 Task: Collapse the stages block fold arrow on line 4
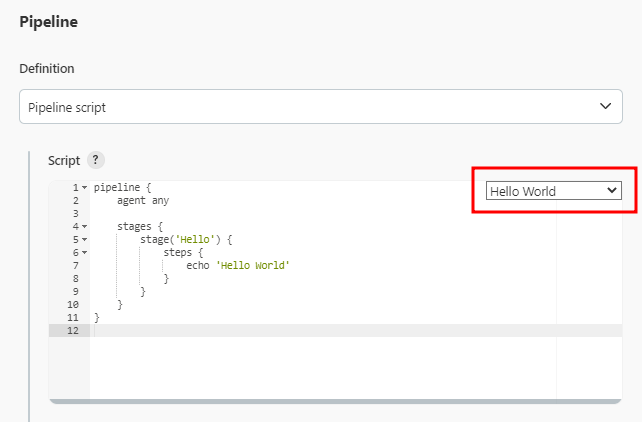point(84,226)
